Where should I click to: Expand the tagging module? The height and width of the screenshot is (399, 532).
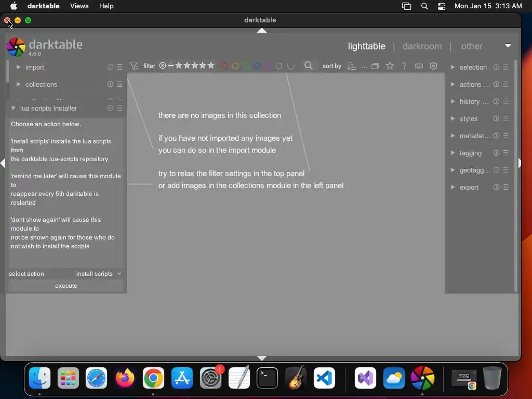pos(453,153)
